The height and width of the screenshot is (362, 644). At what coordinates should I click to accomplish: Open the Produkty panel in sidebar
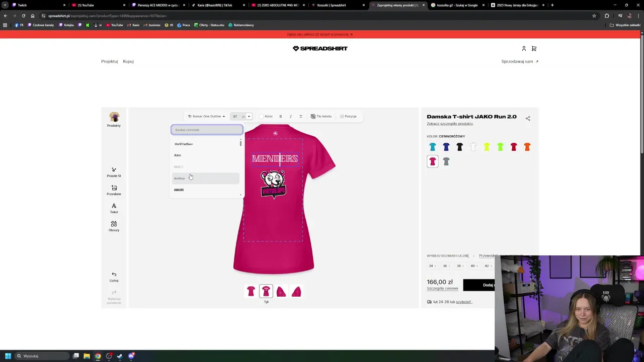click(114, 120)
